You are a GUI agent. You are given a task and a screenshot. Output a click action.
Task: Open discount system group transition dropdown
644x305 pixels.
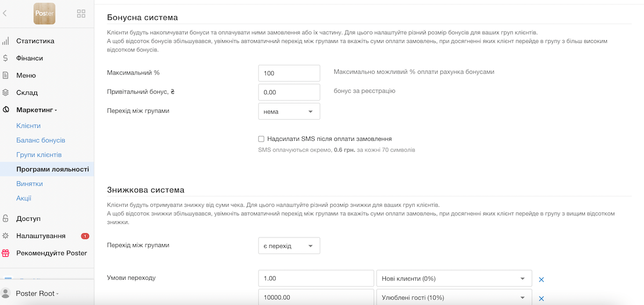tap(289, 246)
